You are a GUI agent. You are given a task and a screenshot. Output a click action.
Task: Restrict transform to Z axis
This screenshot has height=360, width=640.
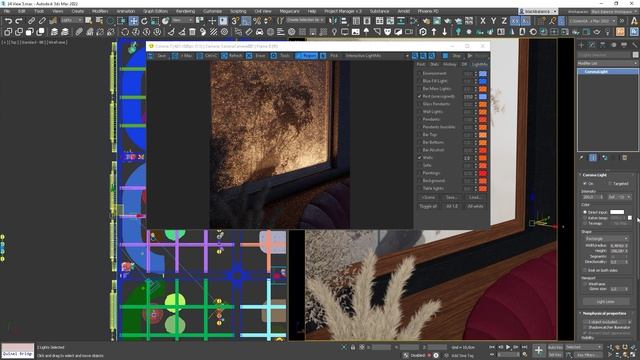[504, 20]
